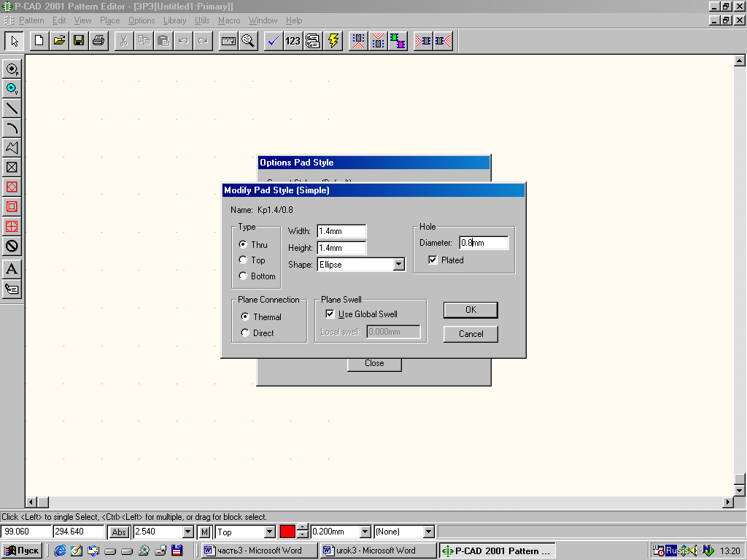Open the 0.200mm line width dropdown
The height and width of the screenshot is (560, 747).
click(365, 532)
